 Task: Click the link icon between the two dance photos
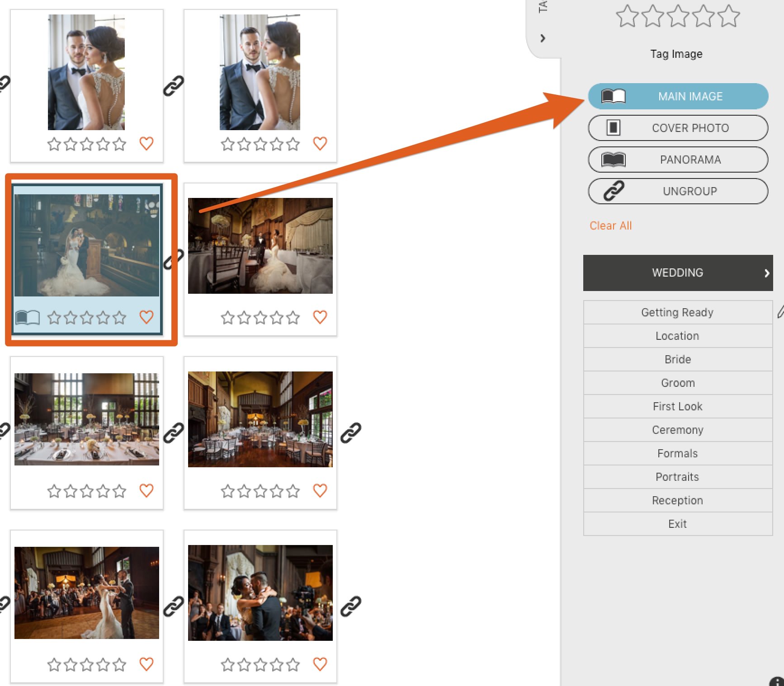pos(174,606)
